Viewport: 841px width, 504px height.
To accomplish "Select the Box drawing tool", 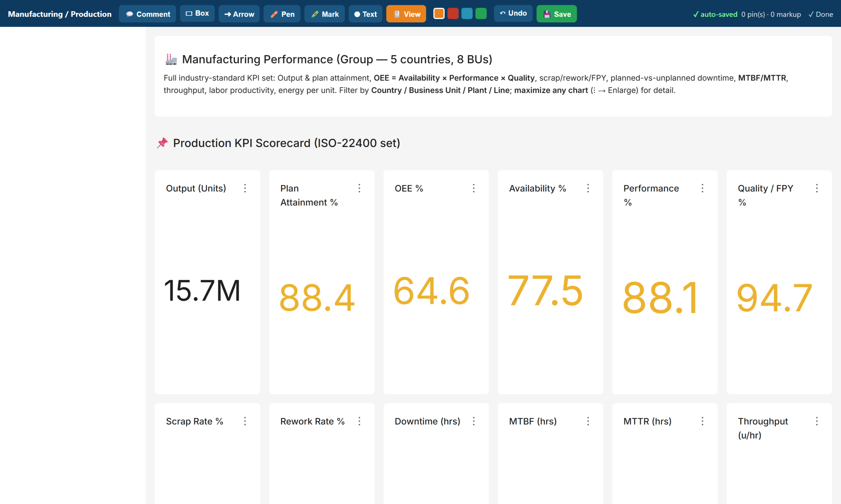I will (x=197, y=13).
